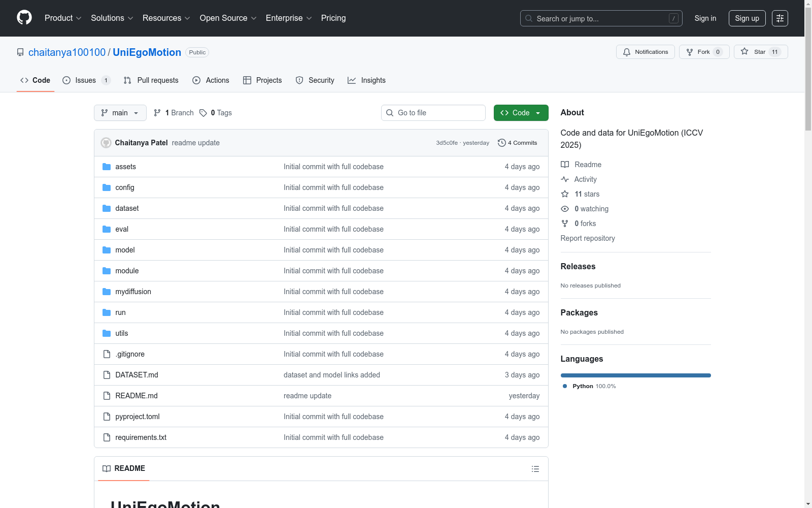The height and width of the screenshot is (508, 812).
Task: Open the Resources dropdown
Action: pos(166,18)
